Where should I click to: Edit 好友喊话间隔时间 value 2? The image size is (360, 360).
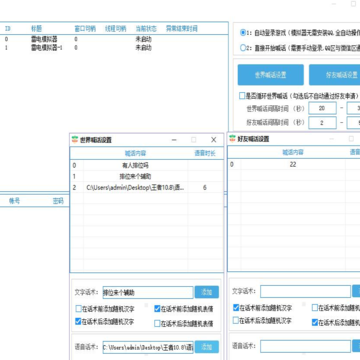pyautogui.click(x=322, y=123)
